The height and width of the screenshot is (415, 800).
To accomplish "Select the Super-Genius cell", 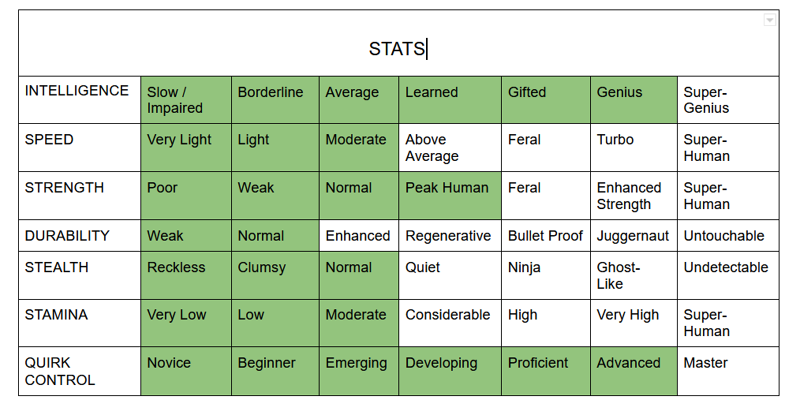I will click(727, 99).
